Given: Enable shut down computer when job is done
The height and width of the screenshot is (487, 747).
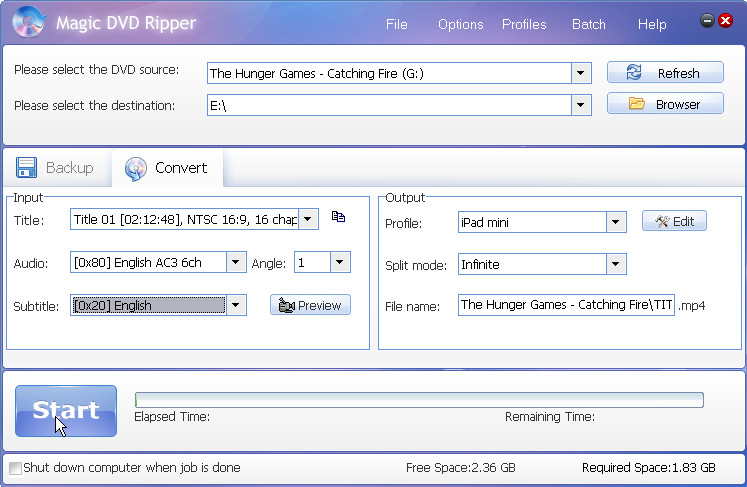Looking at the screenshot, I should (x=15, y=468).
